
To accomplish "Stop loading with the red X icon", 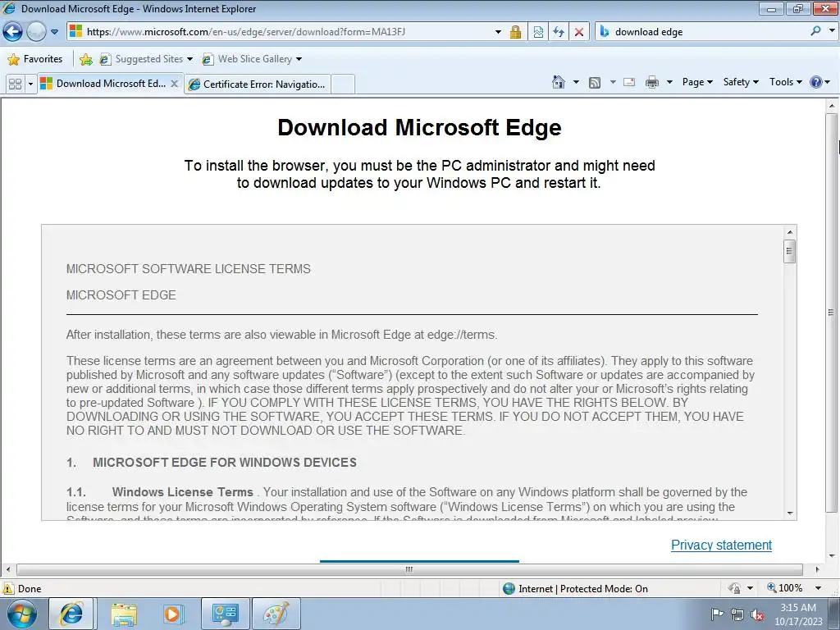I will point(579,32).
